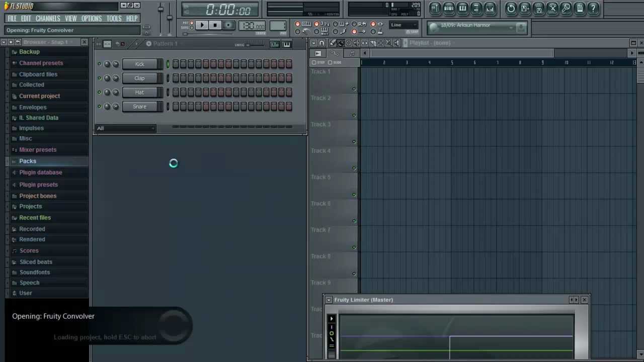Click the Record button in transport
Viewport: 644px width, 362px height.
228,25
